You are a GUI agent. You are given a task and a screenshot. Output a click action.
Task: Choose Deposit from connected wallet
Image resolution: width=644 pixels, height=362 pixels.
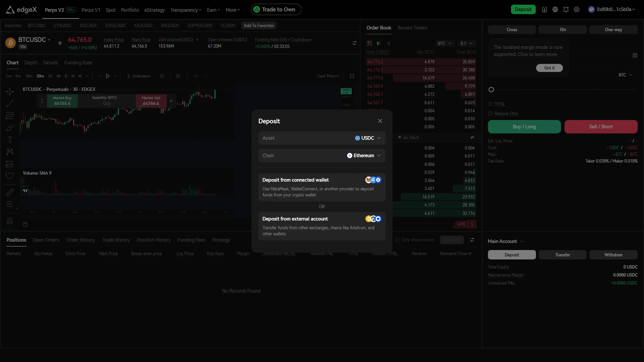click(x=322, y=187)
